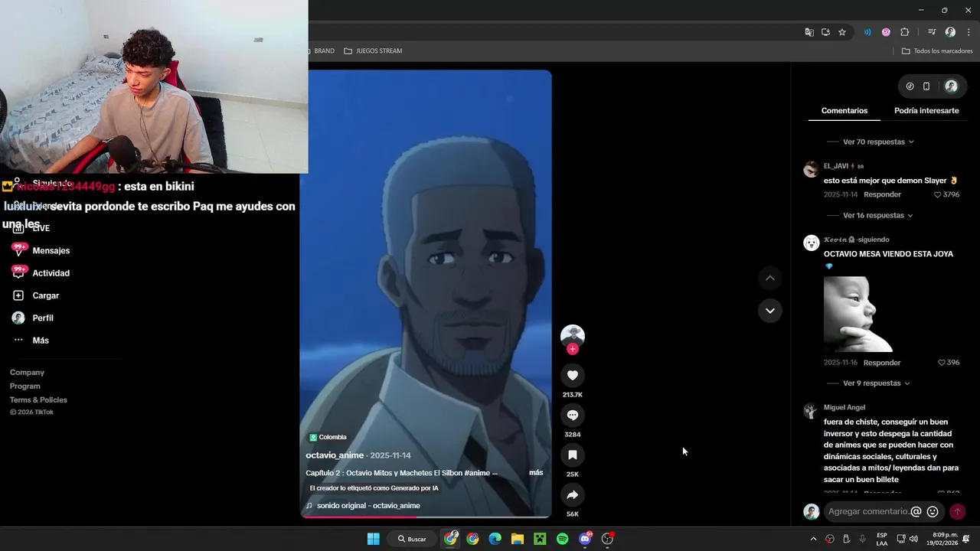Expand Ver 16 respuestas
The width and height of the screenshot is (980, 551).
tap(878, 215)
